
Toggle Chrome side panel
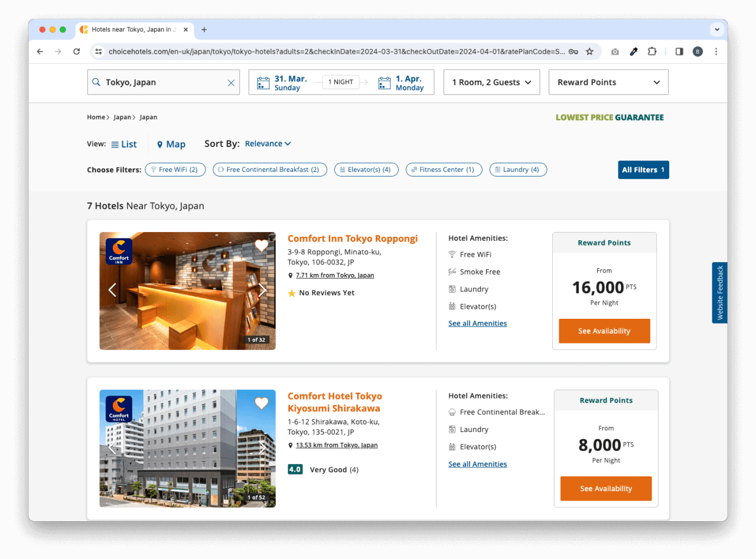679,51
